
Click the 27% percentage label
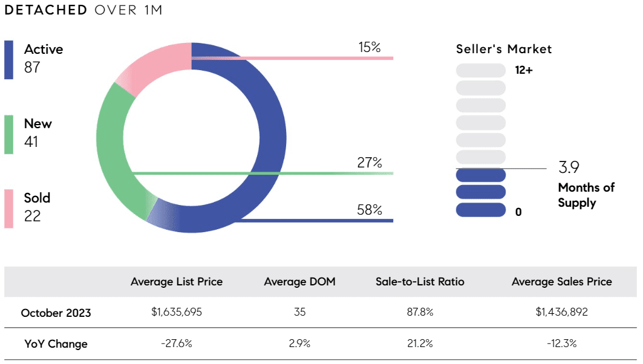click(x=370, y=163)
